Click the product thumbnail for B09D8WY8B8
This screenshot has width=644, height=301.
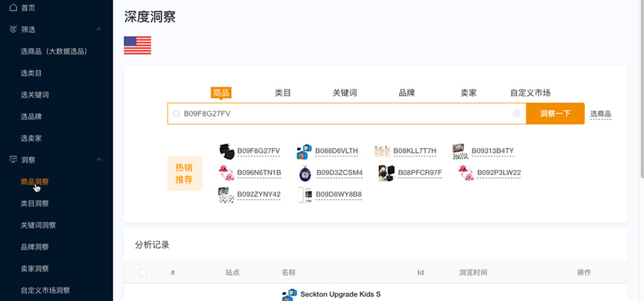305,194
